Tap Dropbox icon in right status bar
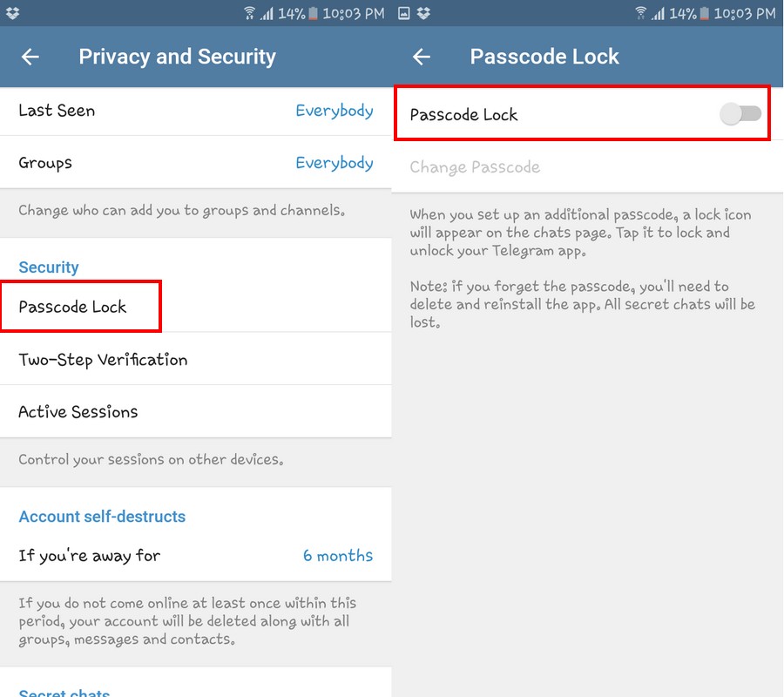The image size is (784, 697). point(423,13)
